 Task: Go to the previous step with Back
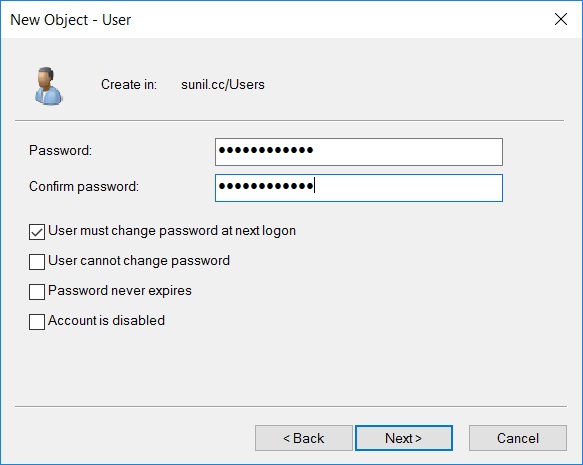point(304,438)
